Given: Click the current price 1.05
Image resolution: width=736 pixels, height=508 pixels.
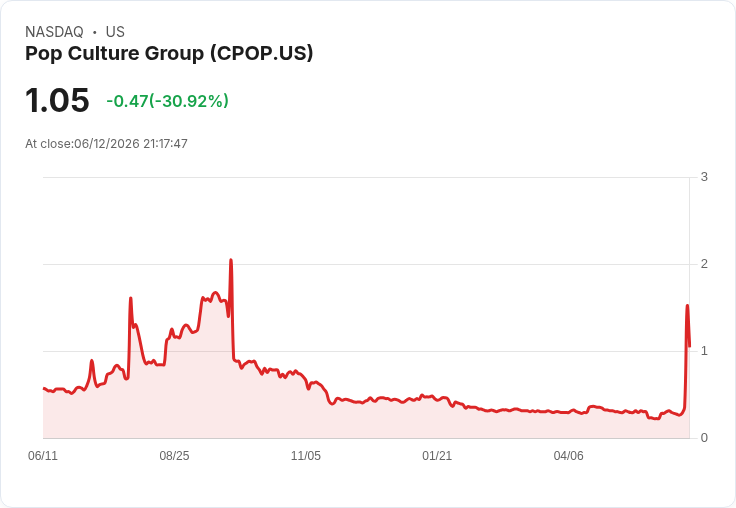Looking at the screenshot, I should (57, 100).
